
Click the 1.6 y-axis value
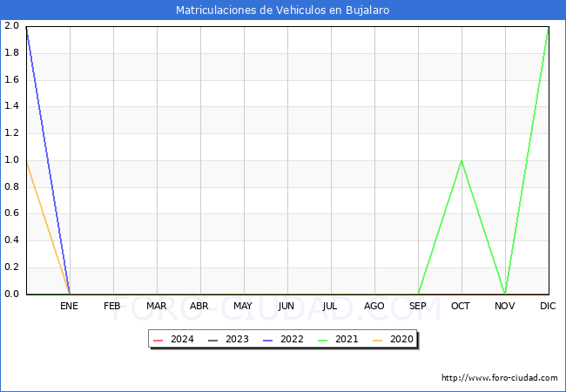[11, 79]
